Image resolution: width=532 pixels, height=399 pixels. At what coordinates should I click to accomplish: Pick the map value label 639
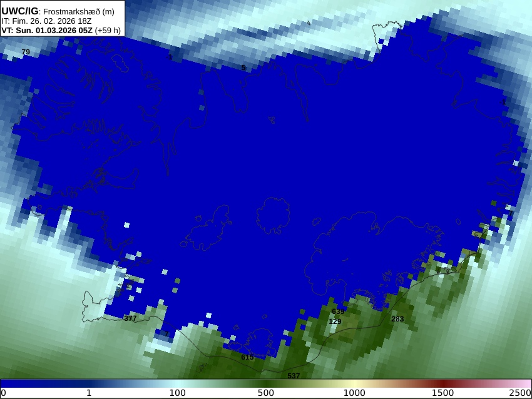[x=338, y=311]
